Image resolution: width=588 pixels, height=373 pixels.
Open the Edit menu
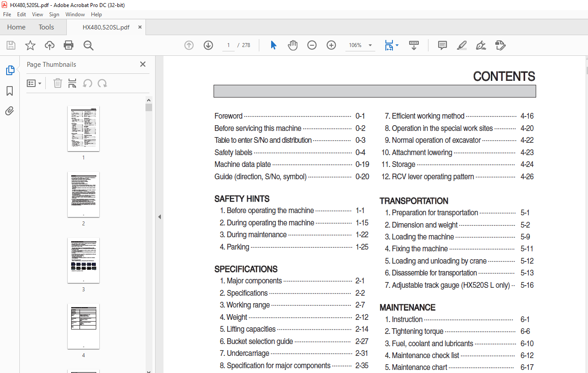click(22, 14)
